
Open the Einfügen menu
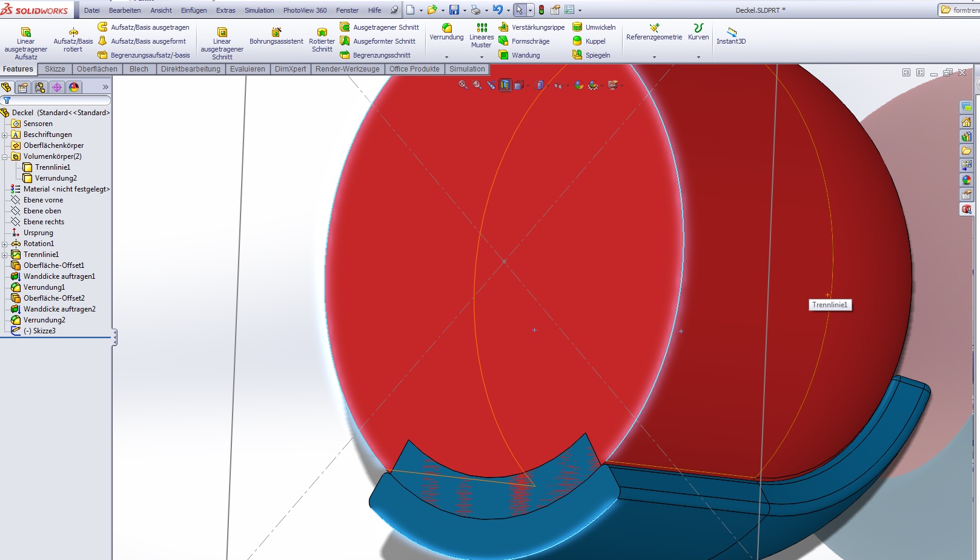coord(193,10)
